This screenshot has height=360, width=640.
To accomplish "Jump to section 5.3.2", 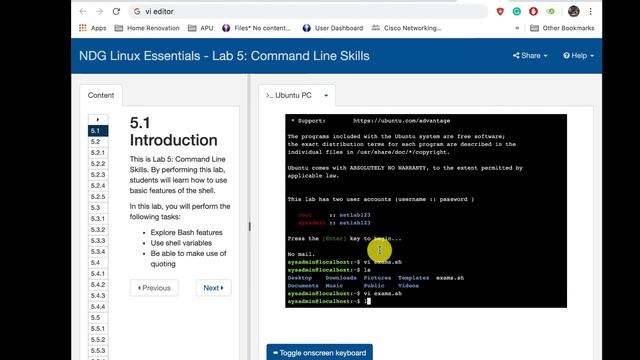I will pos(98,230).
